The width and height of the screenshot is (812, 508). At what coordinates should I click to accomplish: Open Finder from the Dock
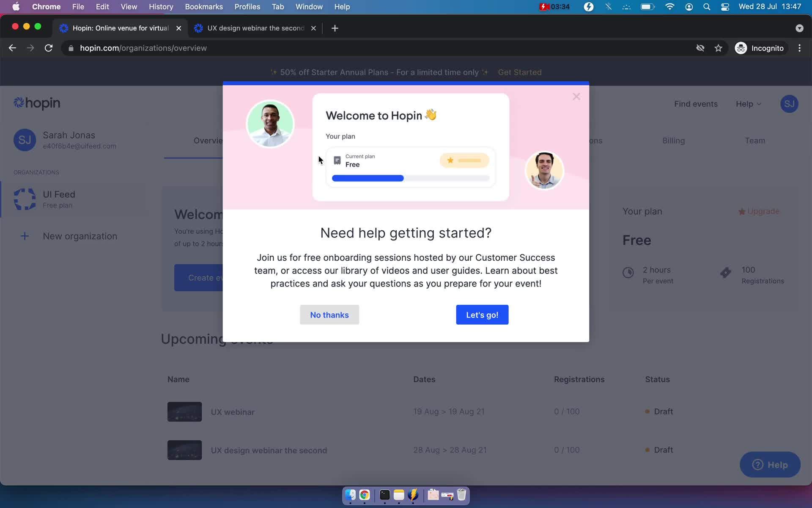pos(350,494)
